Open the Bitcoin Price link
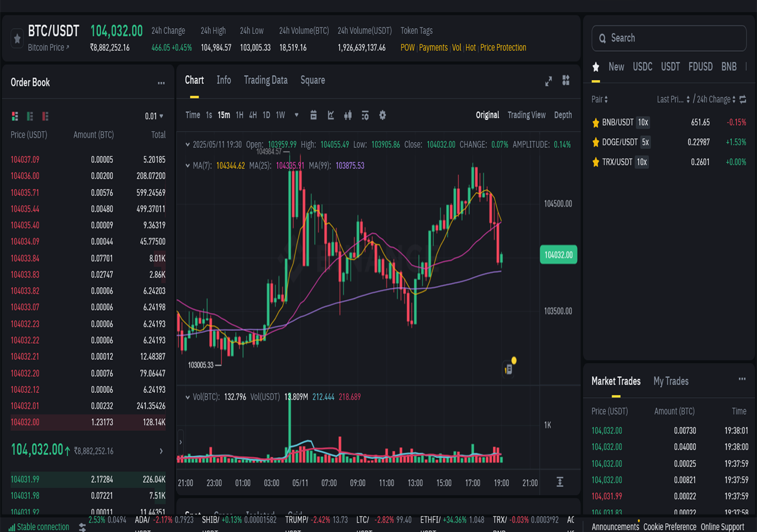757x532 pixels. click(x=48, y=47)
